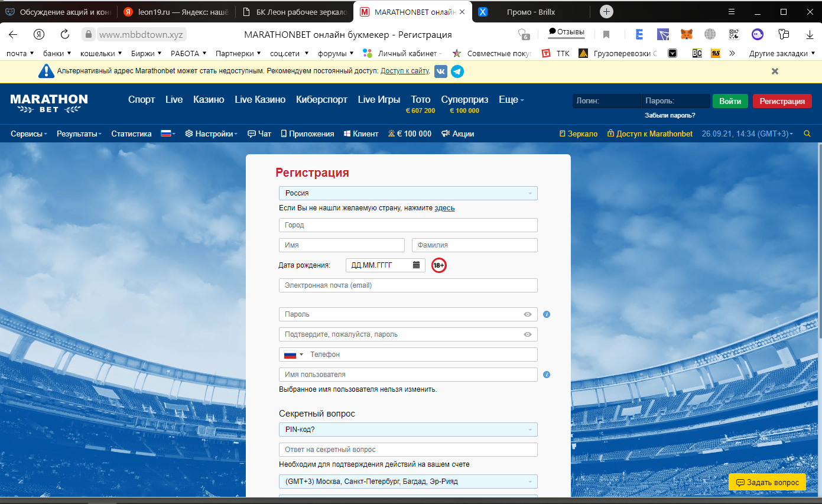The image size is (822, 504).
Task: Click the здесь link under country
Action: click(444, 208)
